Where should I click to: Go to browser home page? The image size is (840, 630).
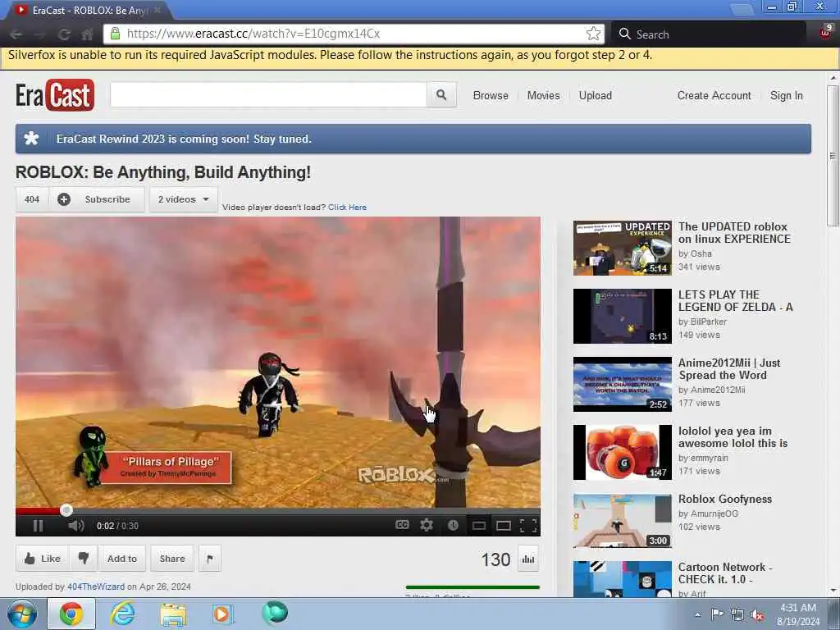pos(87,34)
